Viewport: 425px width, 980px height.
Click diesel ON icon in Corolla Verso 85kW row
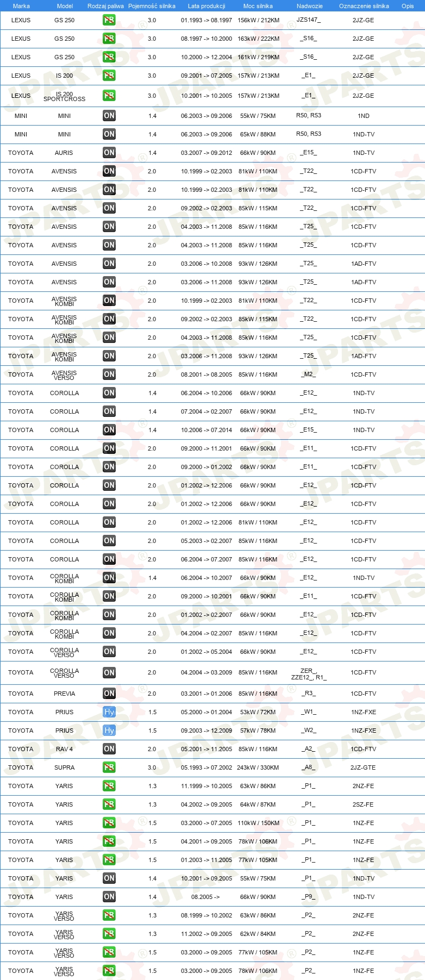click(109, 673)
